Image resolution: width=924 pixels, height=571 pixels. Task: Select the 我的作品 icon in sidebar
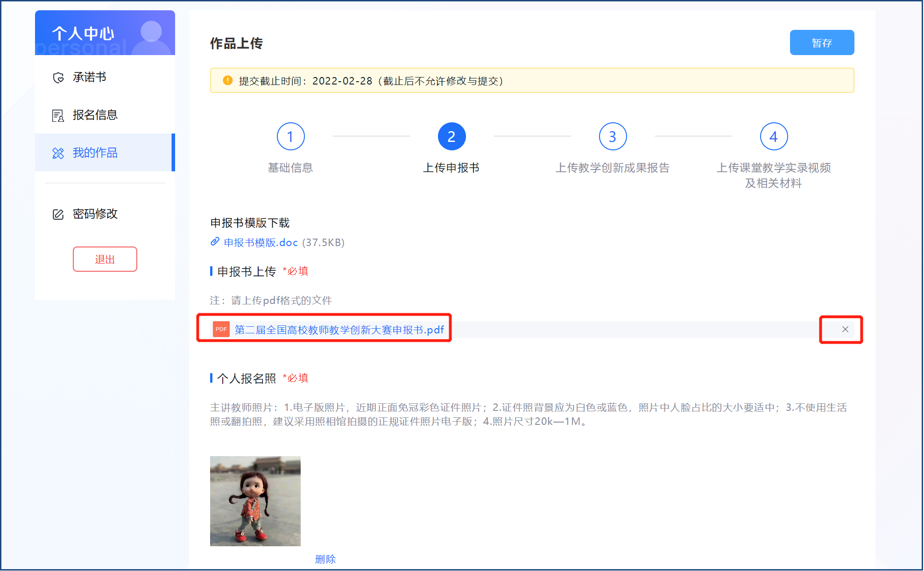tap(57, 152)
